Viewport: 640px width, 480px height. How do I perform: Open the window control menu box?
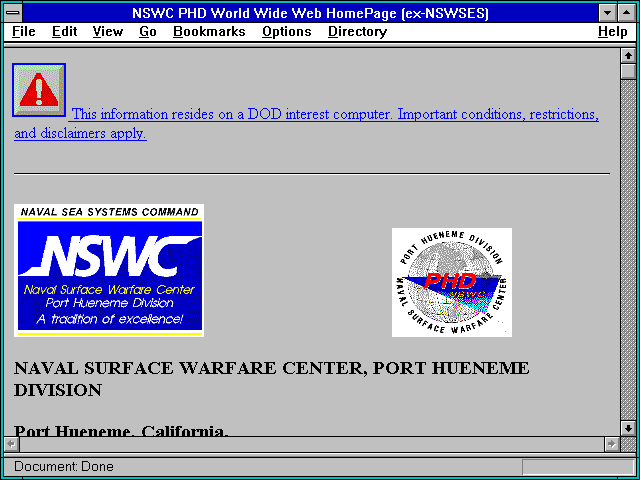tap(13, 13)
